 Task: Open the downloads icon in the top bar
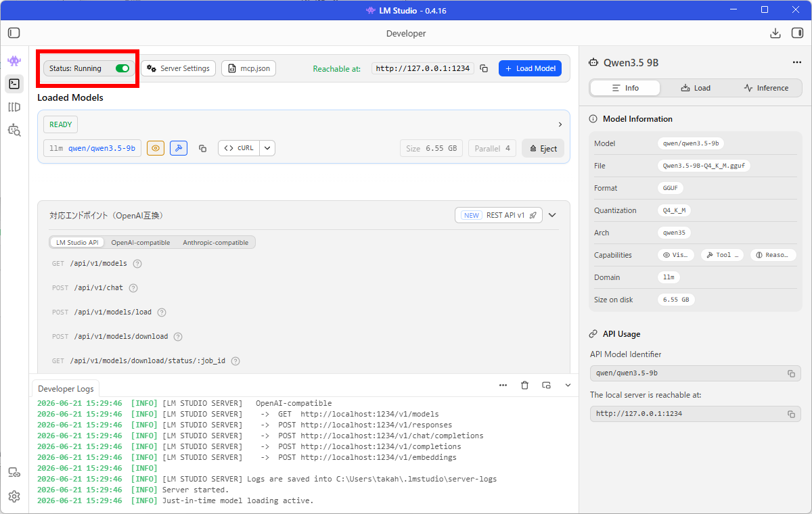(775, 32)
